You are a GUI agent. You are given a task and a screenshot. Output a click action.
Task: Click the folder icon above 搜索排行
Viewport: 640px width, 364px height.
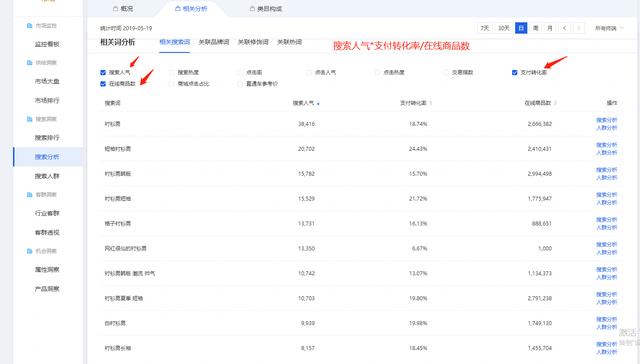point(29,119)
